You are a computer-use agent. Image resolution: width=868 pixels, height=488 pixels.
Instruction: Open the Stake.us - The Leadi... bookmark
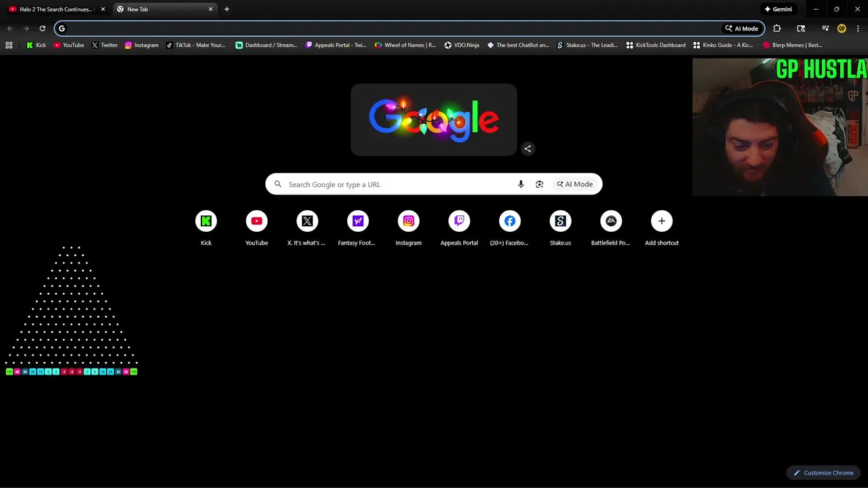point(587,45)
